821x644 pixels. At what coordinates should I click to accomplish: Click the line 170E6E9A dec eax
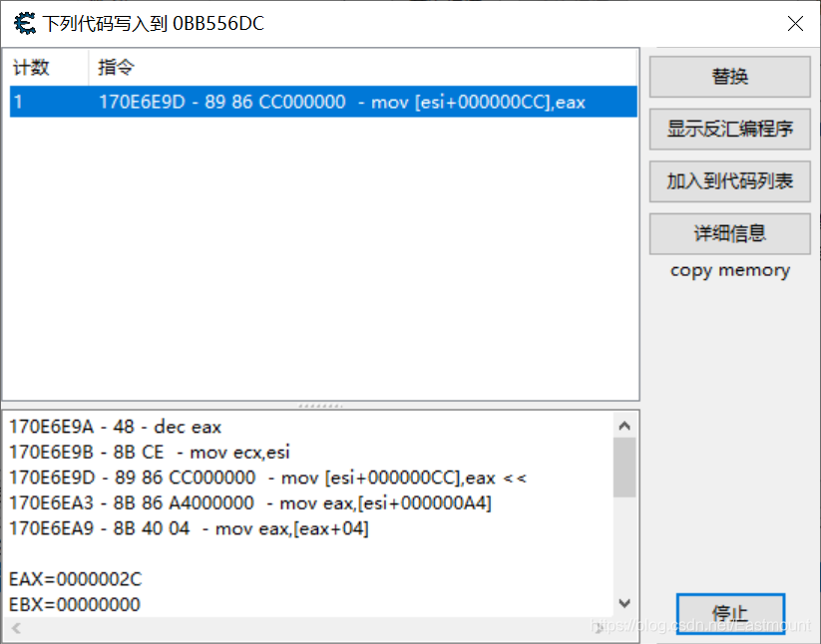coord(115,427)
